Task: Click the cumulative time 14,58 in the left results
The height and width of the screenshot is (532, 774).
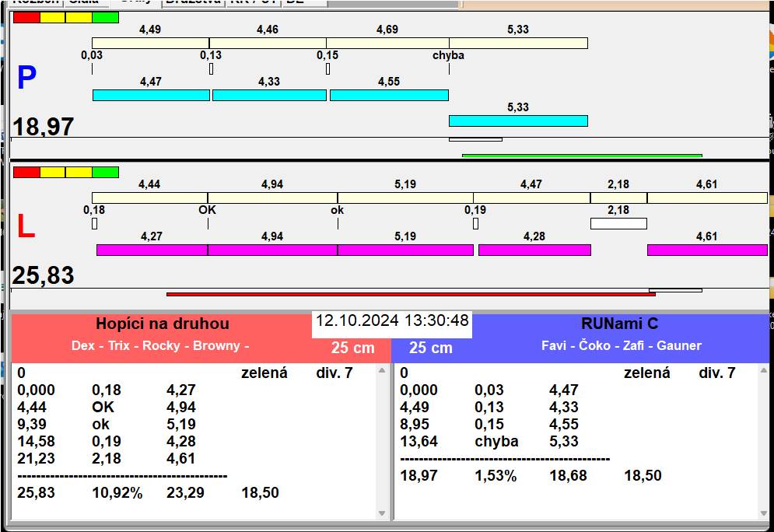Action: click(x=36, y=441)
